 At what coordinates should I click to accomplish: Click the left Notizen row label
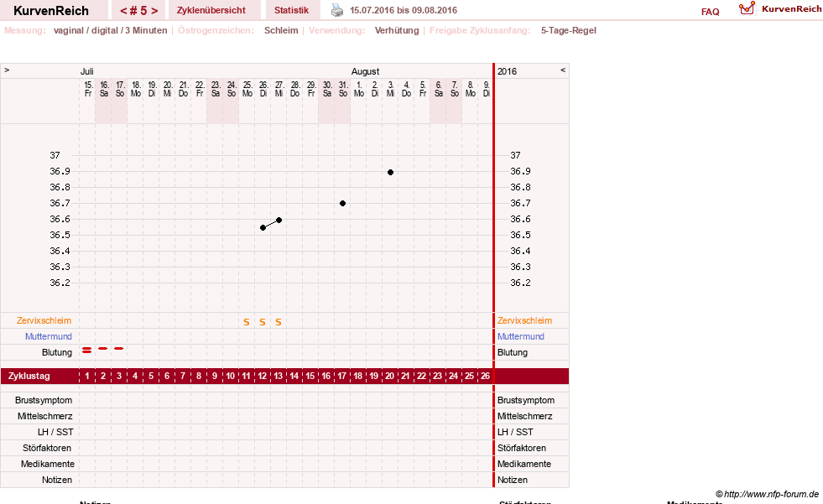click(x=57, y=480)
